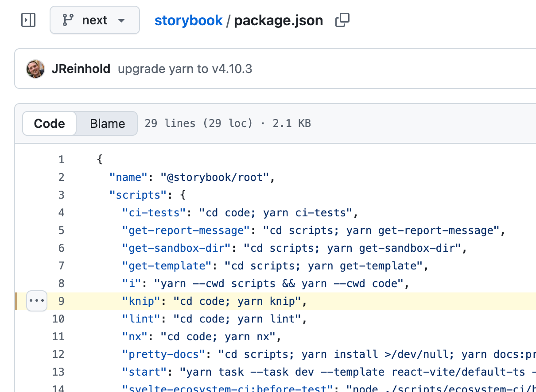Select line number 2

[61, 177]
